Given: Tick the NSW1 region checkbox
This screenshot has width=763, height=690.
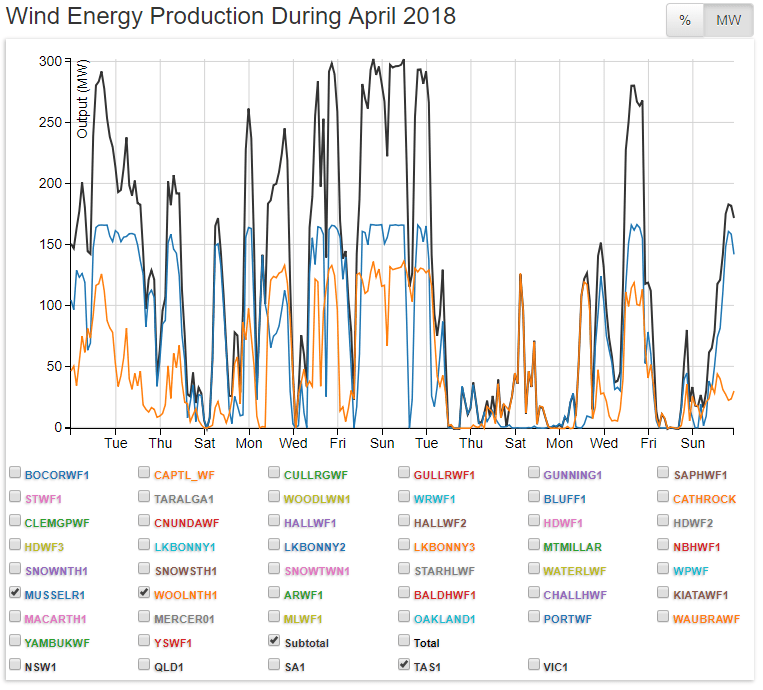Looking at the screenshot, I should coord(15,664).
